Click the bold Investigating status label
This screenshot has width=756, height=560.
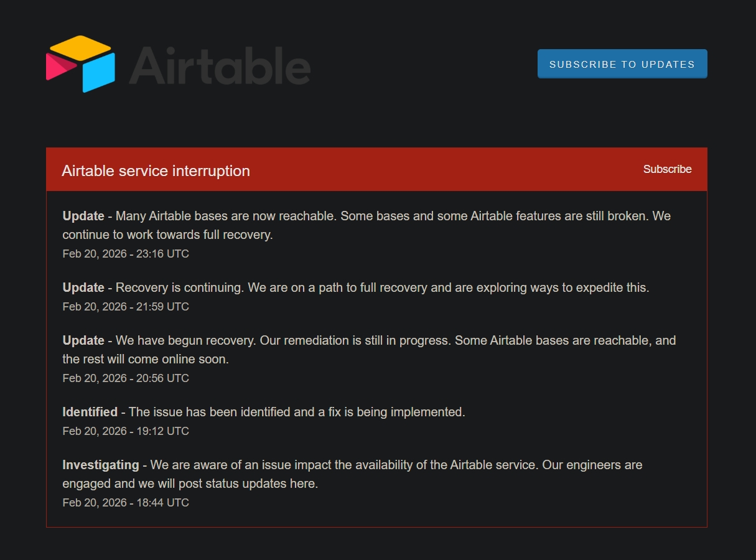(101, 465)
